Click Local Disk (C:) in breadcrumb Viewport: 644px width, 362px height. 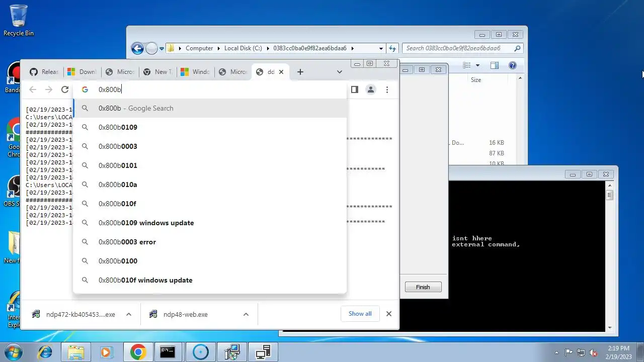click(243, 48)
